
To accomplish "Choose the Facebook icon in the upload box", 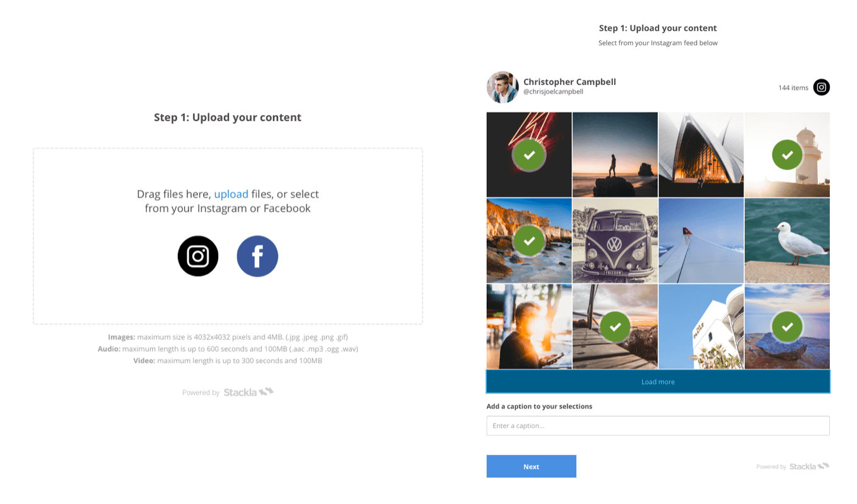I will [257, 256].
